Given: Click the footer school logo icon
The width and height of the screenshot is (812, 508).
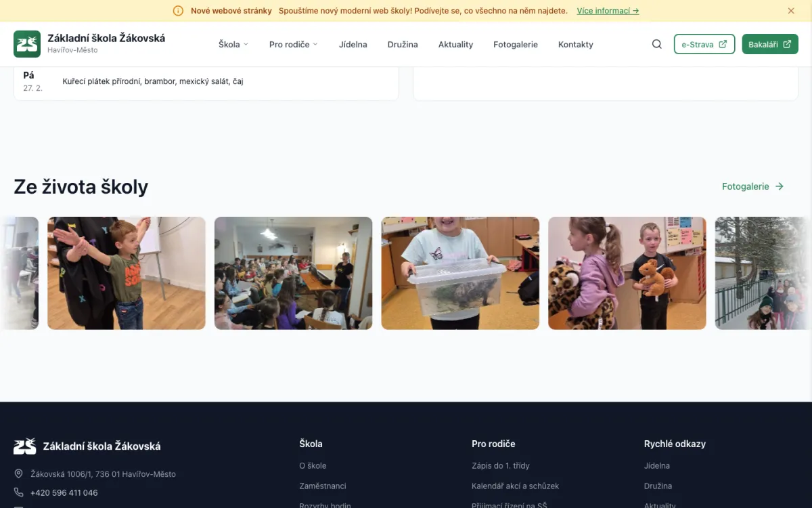Looking at the screenshot, I should (x=25, y=446).
